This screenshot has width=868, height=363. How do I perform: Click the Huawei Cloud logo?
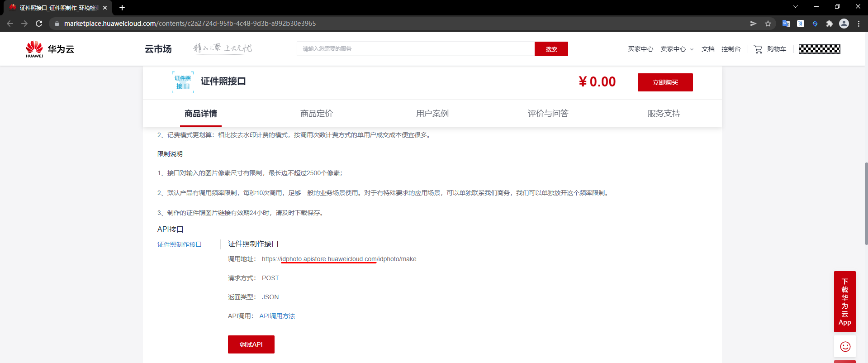50,49
